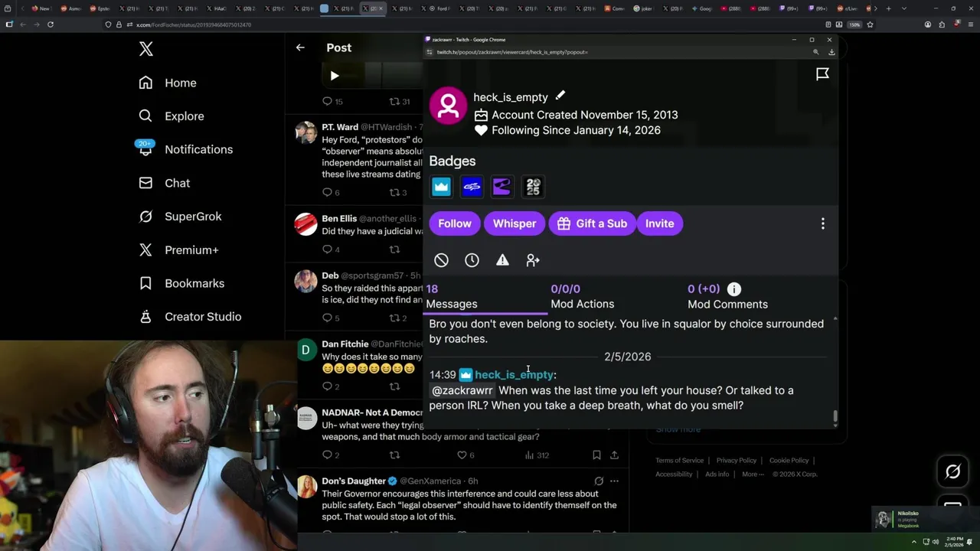This screenshot has height=551, width=980.
Task: Click the report flag in Twitch viewer card
Action: [822, 74]
